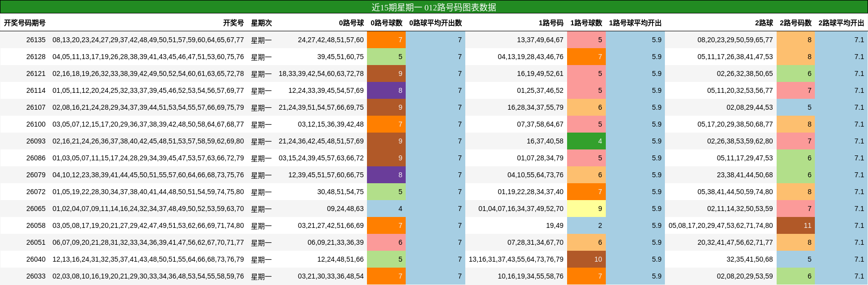
Task: Click 0路号球 cell 18,33,39,42,54,60,63,72,78
Action: pos(321,73)
